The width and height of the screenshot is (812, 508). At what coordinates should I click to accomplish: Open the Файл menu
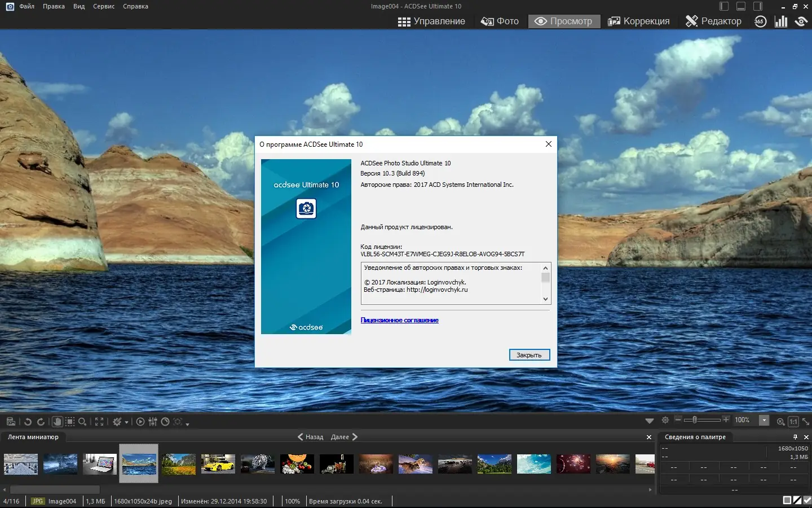[x=27, y=6]
